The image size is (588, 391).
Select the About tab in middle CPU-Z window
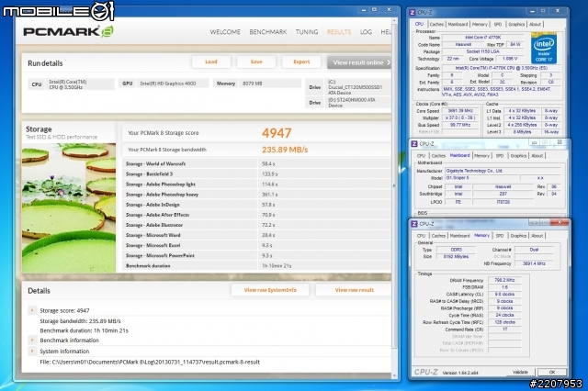[537, 156]
